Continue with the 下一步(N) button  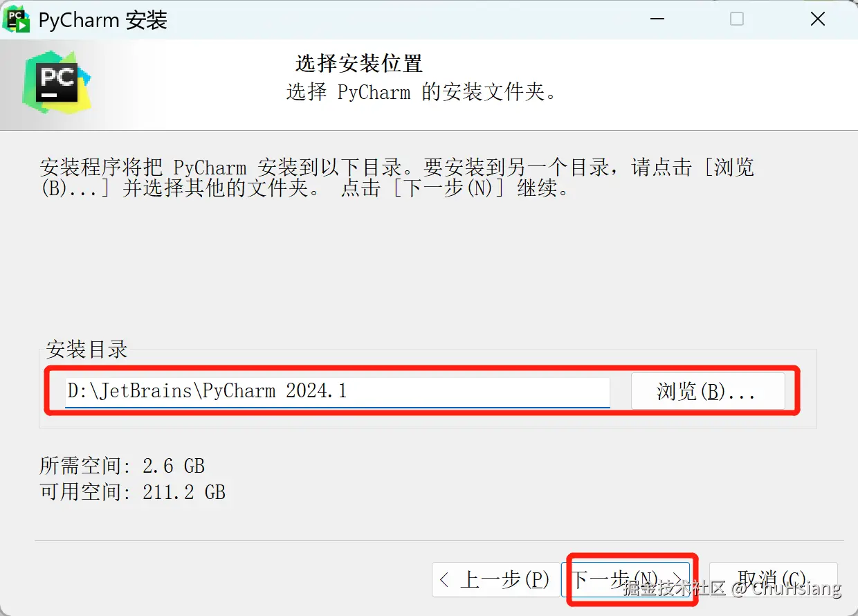point(626,579)
